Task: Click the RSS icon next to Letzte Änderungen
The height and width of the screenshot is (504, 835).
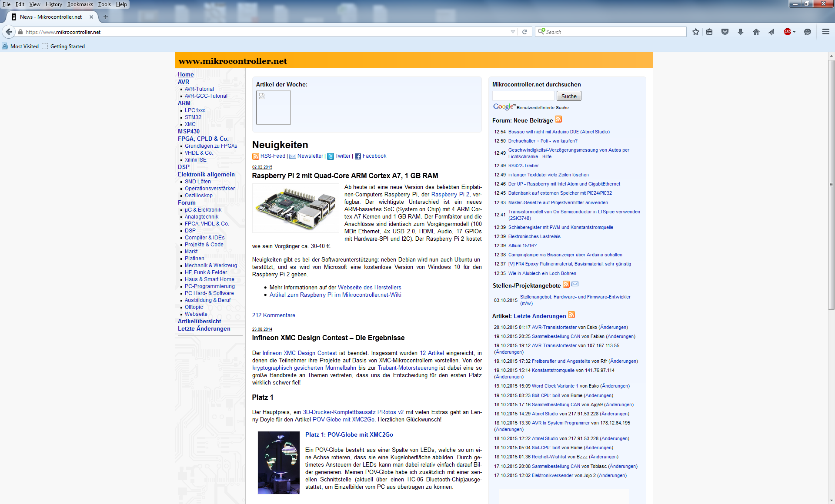Action: (571, 315)
